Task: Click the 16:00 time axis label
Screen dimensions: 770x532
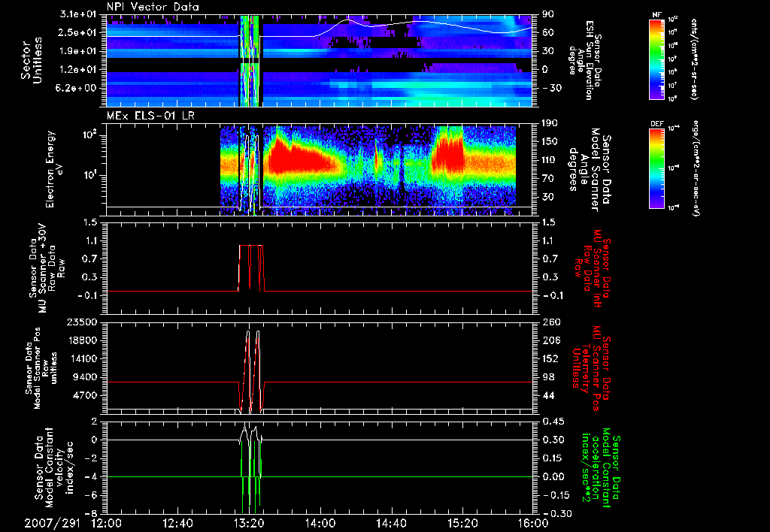Action: [533, 523]
